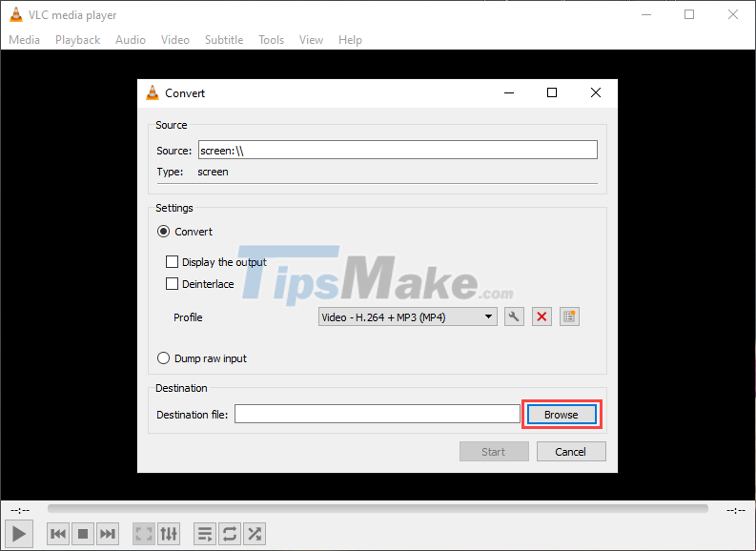
Task: Open the Profile dropdown list
Action: (407, 317)
